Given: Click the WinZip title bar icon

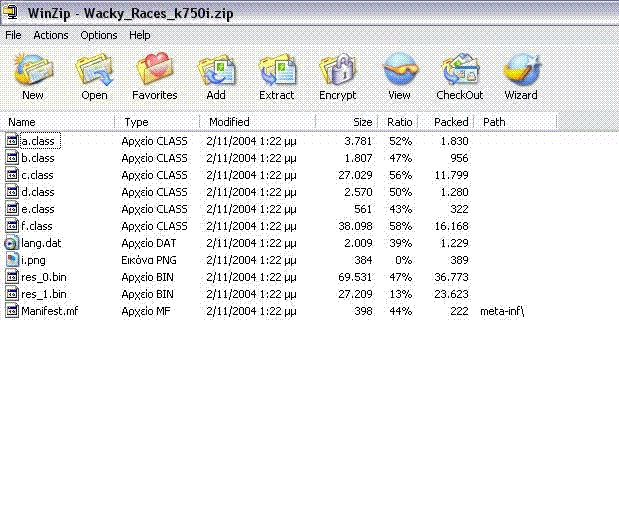Looking at the screenshot, I should (11, 12).
